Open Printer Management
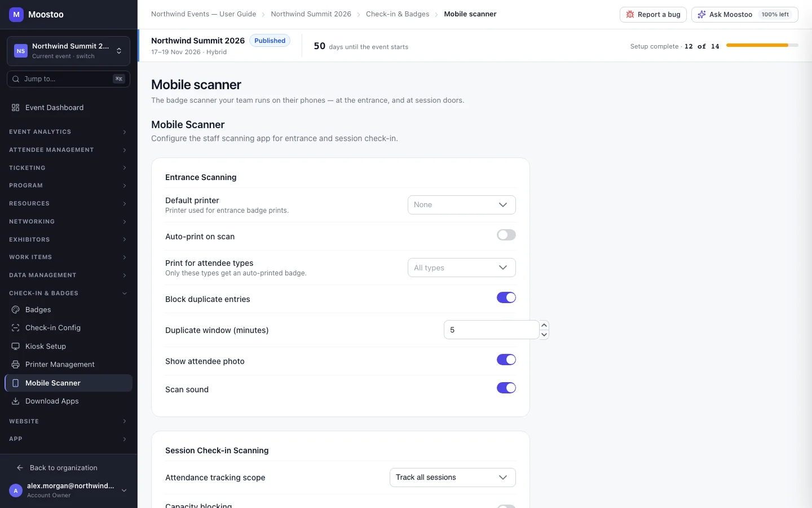Image resolution: width=812 pixels, height=508 pixels. 69,365
